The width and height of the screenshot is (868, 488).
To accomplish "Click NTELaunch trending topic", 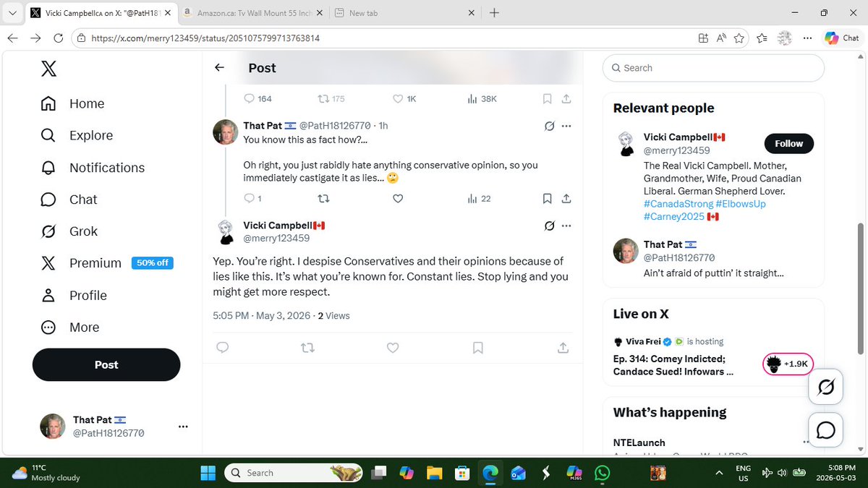I will click(x=639, y=442).
